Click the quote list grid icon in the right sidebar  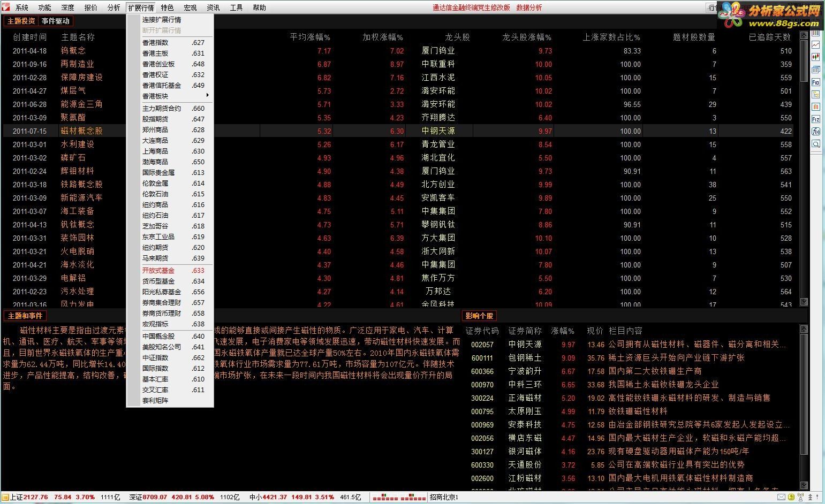(816, 33)
